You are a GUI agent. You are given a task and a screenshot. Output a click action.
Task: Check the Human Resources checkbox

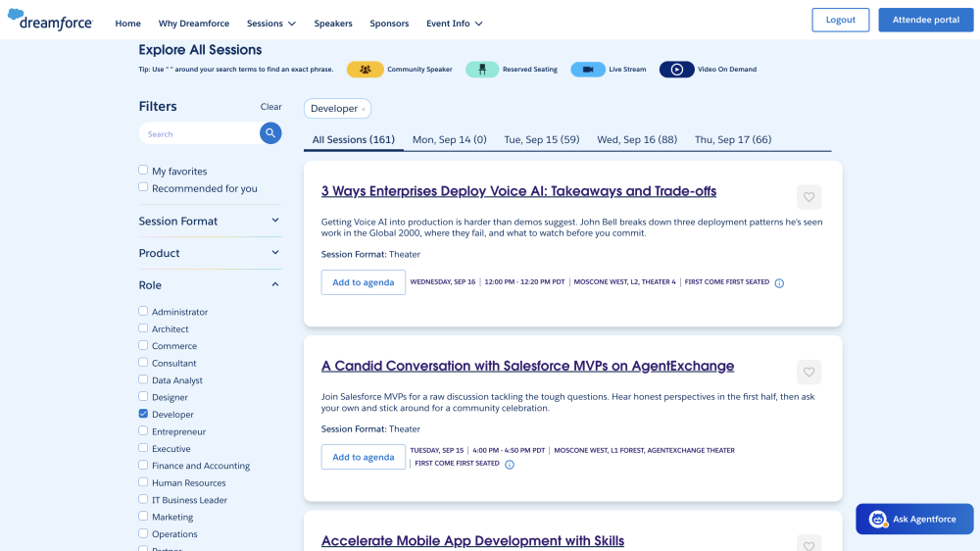143,482
